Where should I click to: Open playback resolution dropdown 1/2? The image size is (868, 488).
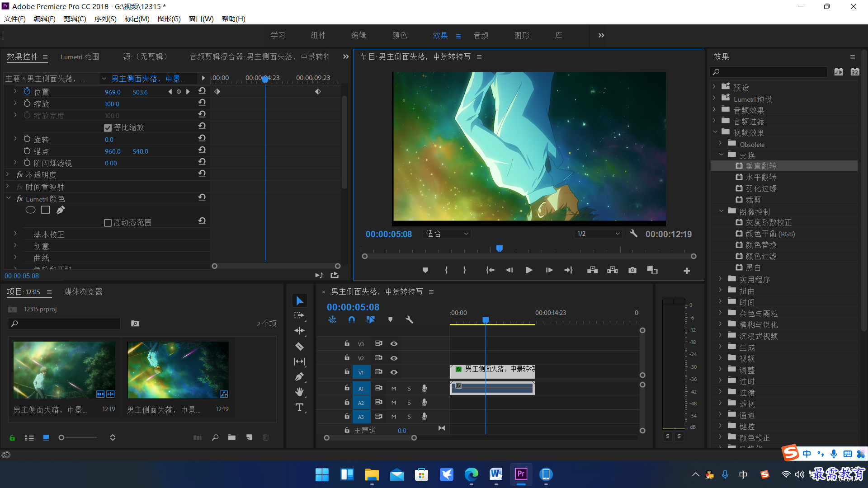tap(599, 234)
